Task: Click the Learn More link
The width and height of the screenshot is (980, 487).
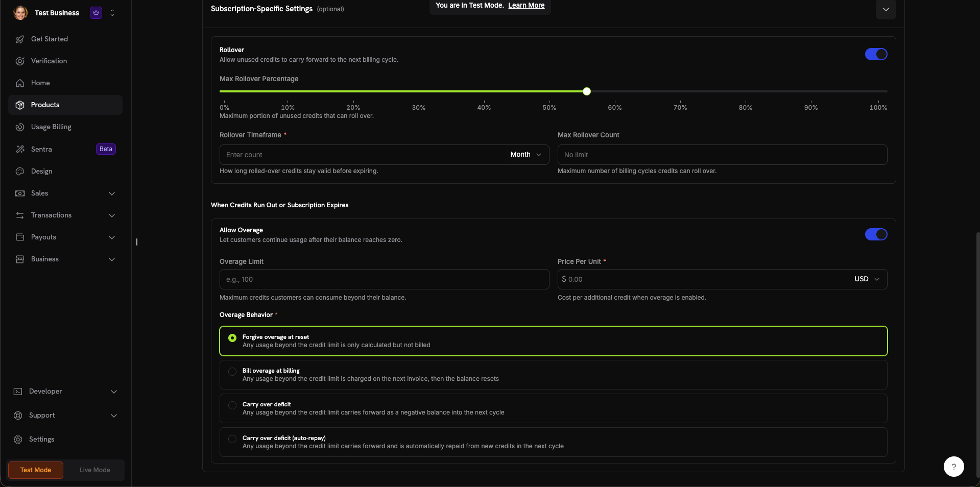Action: tap(525, 5)
